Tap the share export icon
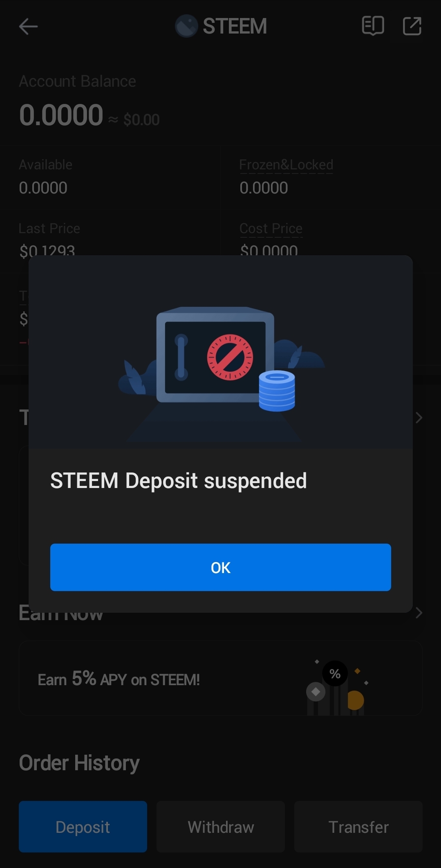Viewport: 441px width, 868px height. (412, 26)
